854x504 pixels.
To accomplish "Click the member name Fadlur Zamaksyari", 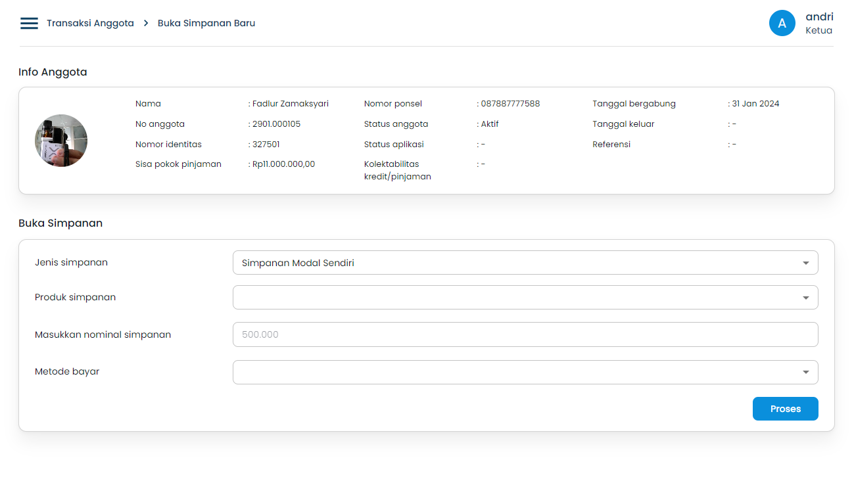I will 290,104.
